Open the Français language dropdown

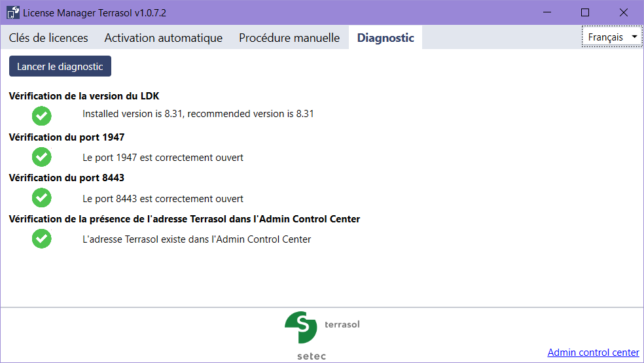pos(611,37)
